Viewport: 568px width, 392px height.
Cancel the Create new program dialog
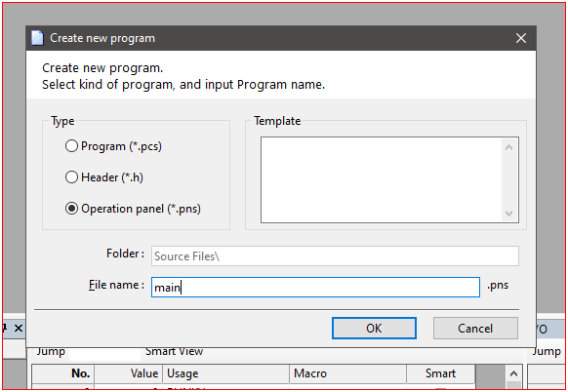click(x=475, y=329)
